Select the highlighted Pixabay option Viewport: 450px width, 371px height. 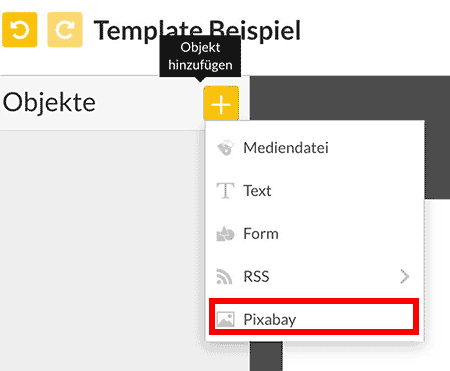pos(314,317)
